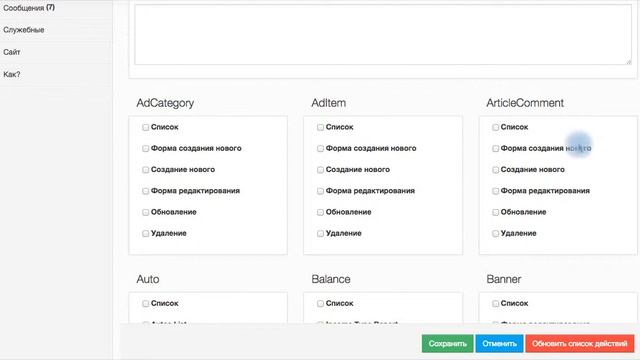
Task: Tick Форма создания нового in ArticleComment
Action: point(496,149)
